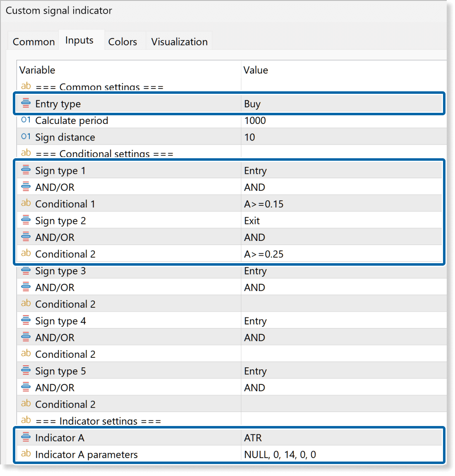
Task: Click the enum icon beside Sign type 1
Action: pyautogui.click(x=26, y=170)
